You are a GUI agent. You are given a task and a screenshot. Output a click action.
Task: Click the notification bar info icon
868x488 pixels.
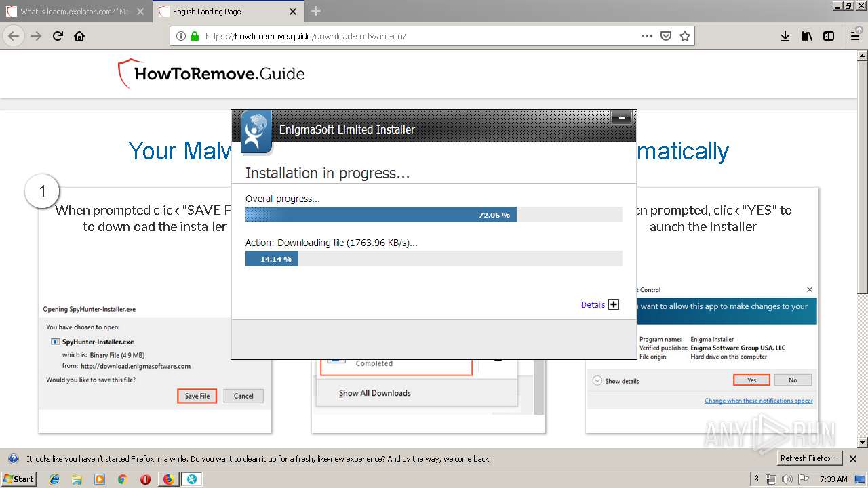click(x=13, y=459)
